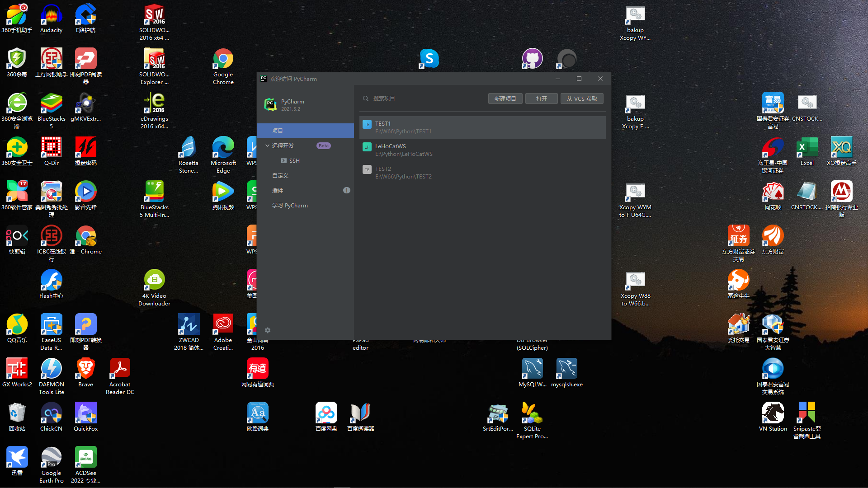
Task: Select the VN Station desktop icon
Action: (x=773, y=417)
